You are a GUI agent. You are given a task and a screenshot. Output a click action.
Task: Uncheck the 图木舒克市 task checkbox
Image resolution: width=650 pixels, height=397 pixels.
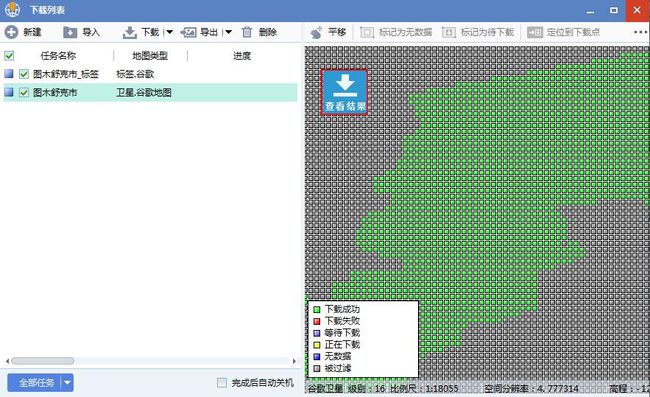tap(24, 92)
